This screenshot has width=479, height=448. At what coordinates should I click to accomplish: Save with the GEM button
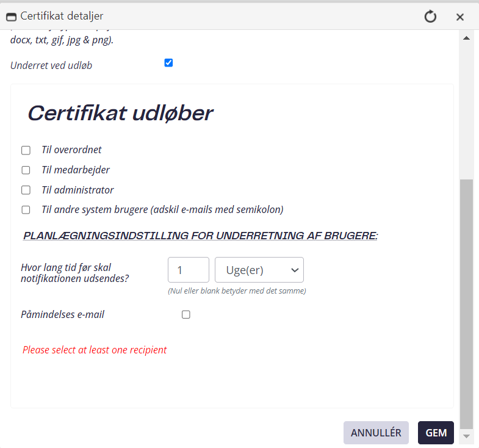(x=436, y=433)
